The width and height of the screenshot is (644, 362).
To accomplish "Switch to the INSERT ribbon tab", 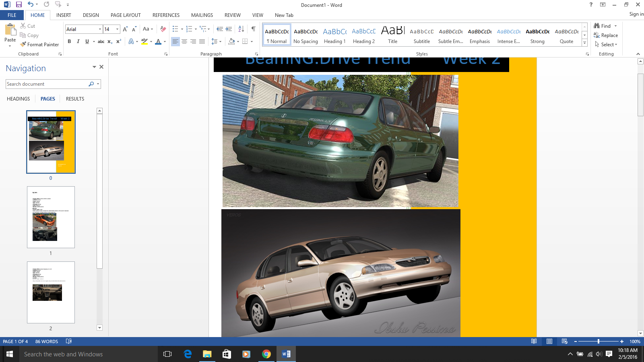I will [64, 15].
